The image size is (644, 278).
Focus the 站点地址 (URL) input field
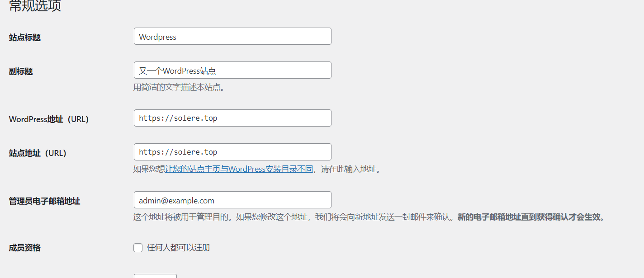(232, 152)
